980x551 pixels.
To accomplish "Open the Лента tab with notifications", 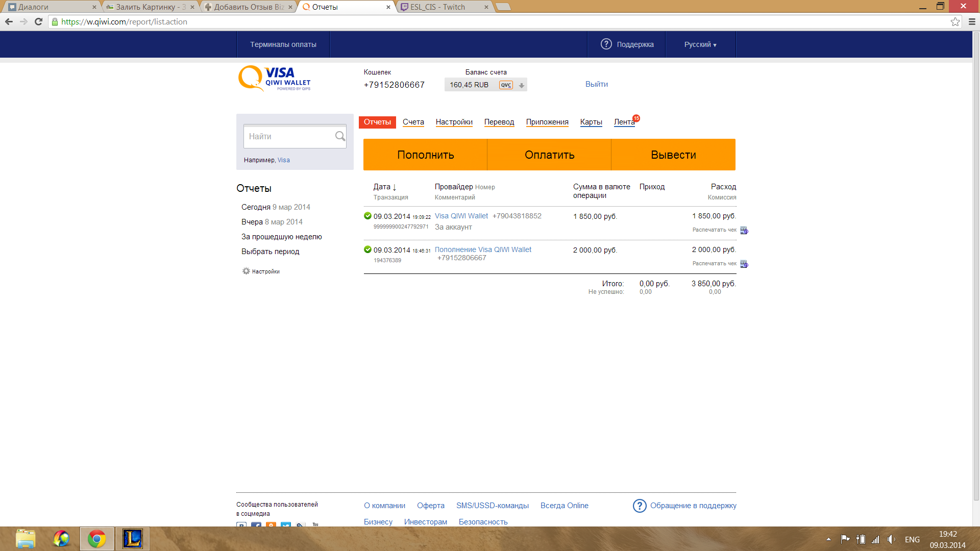I will (624, 122).
